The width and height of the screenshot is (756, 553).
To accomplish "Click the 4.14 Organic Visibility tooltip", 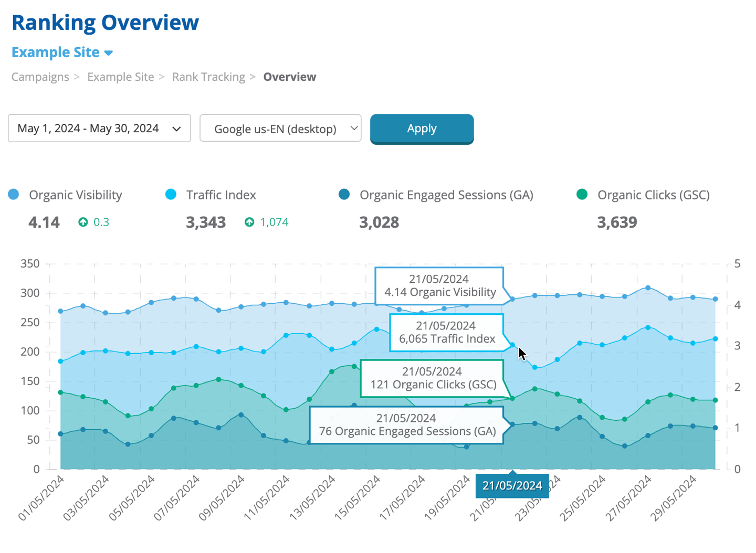I will click(x=439, y=286).
